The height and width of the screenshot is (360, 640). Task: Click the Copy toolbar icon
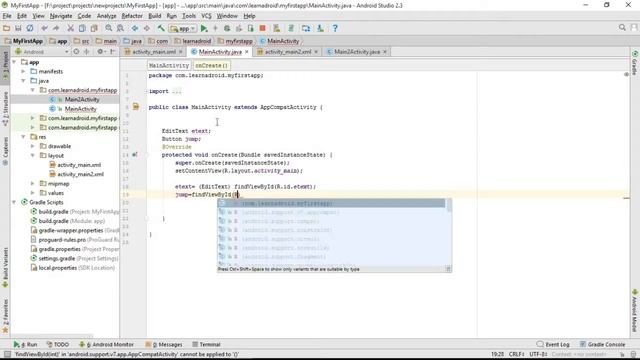click(82, 28)
